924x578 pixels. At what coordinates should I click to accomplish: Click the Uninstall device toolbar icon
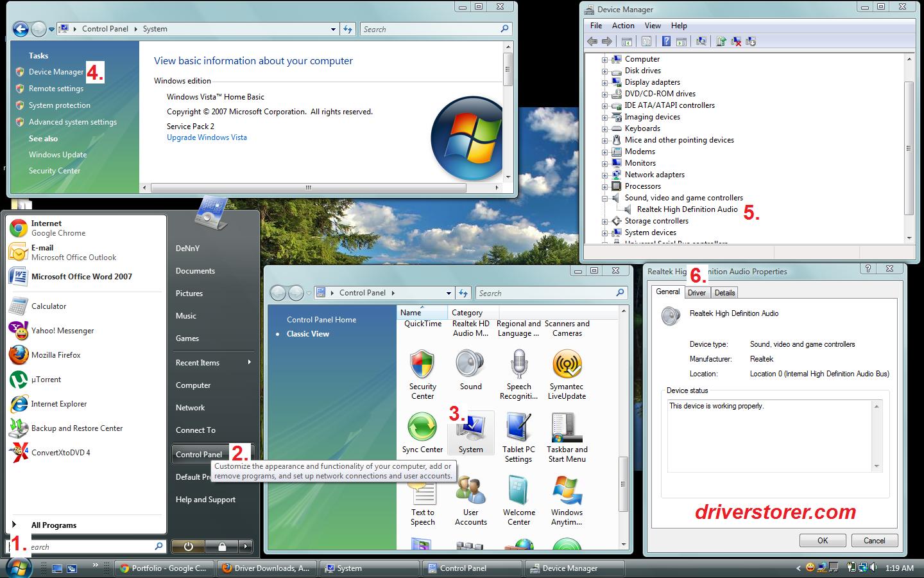point(736,42)
